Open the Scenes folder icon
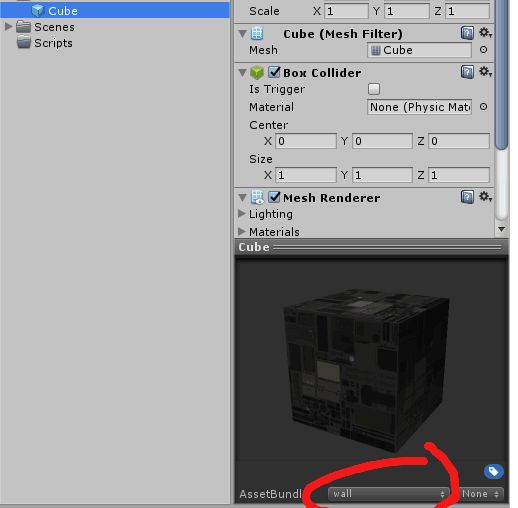 tap(23, 27)
